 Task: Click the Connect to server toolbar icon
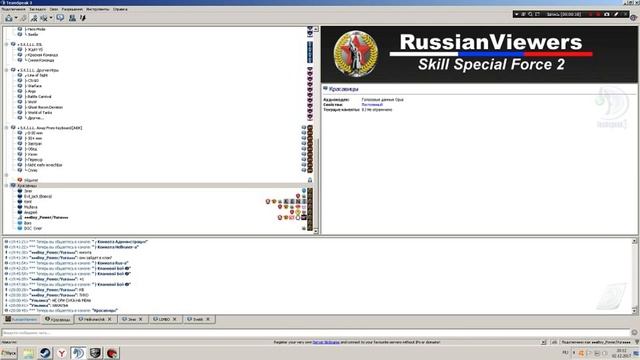[9, 18]
